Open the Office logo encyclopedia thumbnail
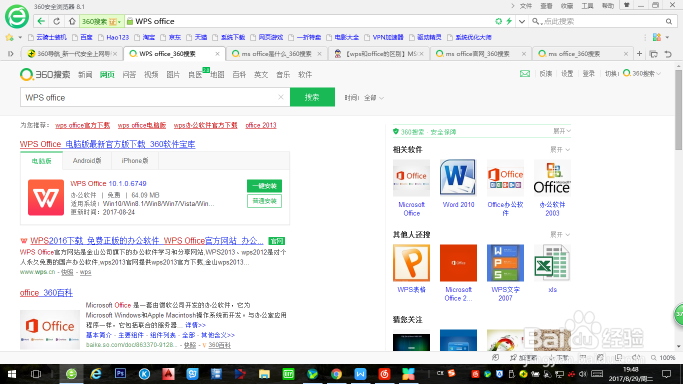 pos(50,329)
